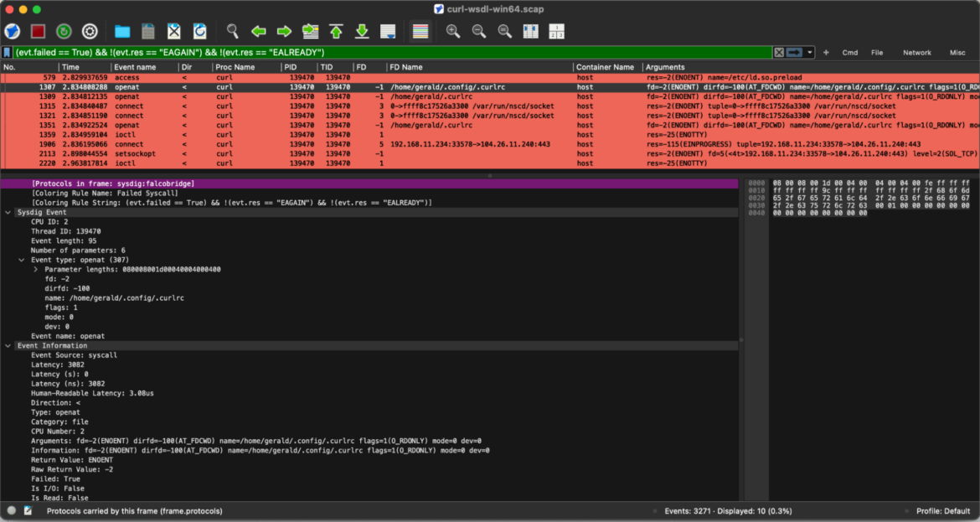Stop the running capture
The width and height of the screenshot is (980, 522).
[x=39, y=31]
